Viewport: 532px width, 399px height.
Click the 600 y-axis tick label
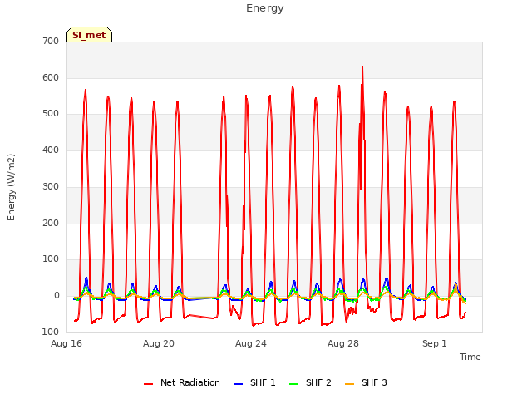(x=51, y=77)
